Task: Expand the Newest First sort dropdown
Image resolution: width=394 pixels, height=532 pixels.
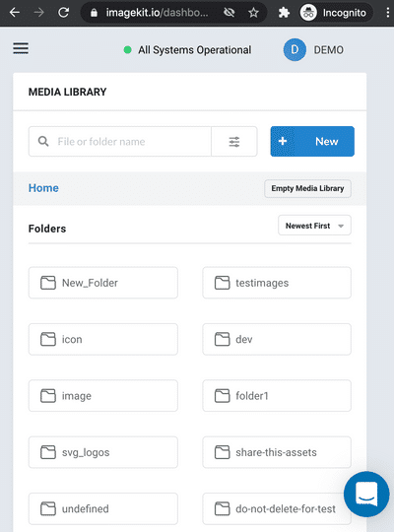Action: (314, 226)
